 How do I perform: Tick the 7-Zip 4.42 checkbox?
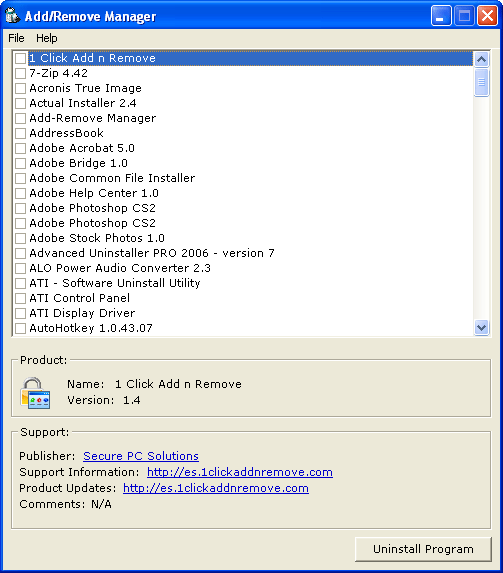point(20,73)
